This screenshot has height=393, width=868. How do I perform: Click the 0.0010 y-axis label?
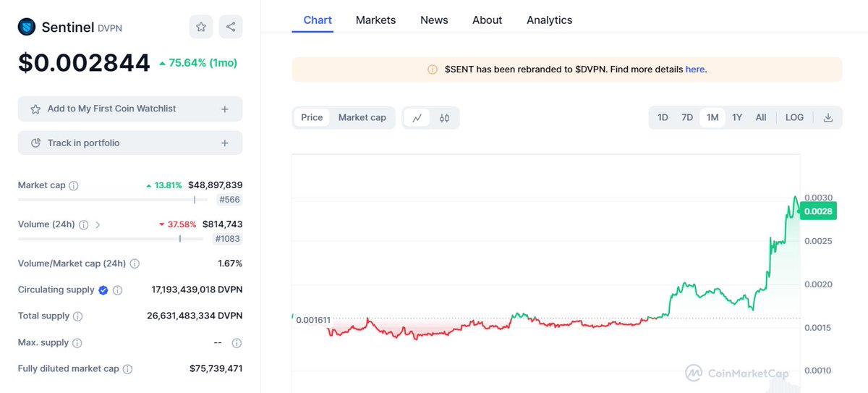coord(818,371)
